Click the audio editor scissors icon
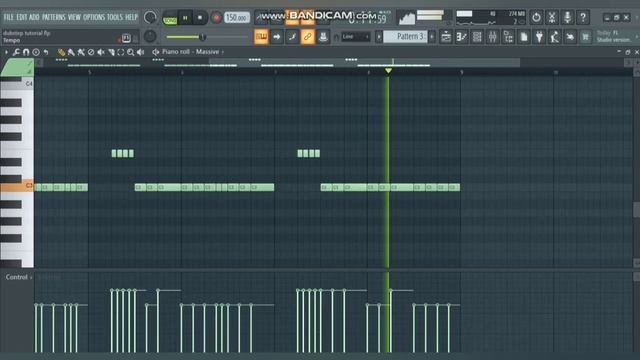The width and height of the screenshot is (640, 360). click(552, 18)
